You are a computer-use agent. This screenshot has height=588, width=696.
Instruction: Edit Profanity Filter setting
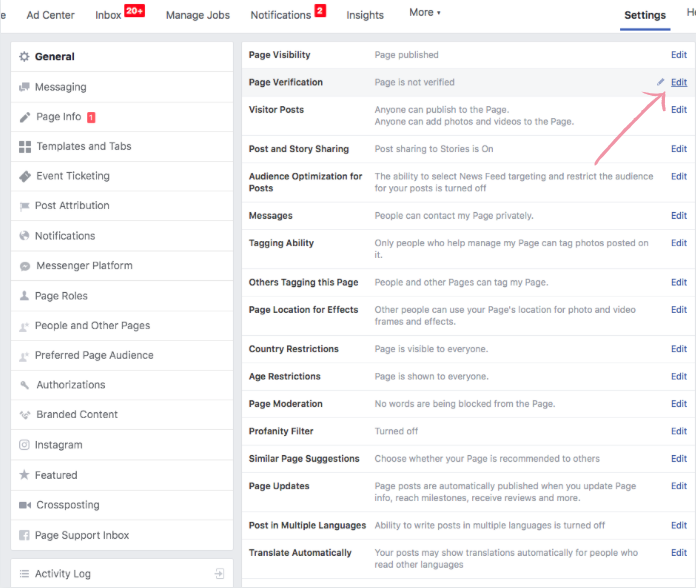(x=679, y=431)
